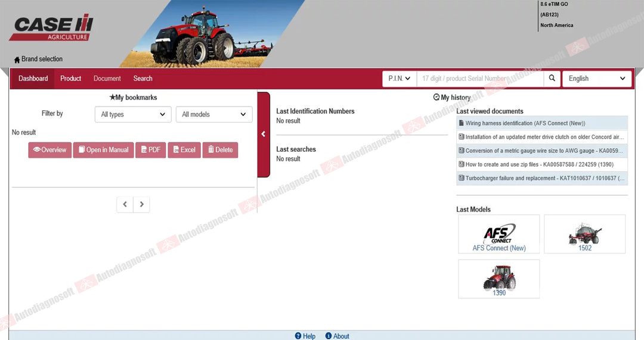Click document icon beside Wiring harness identification
The height and width of the screenshot is (340, 644).
(x=461, y=123)
